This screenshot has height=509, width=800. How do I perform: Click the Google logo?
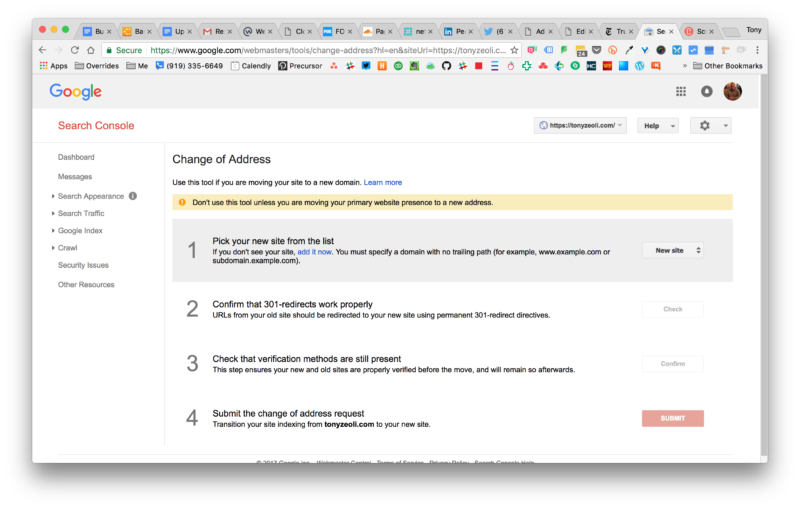coord(76,92)
